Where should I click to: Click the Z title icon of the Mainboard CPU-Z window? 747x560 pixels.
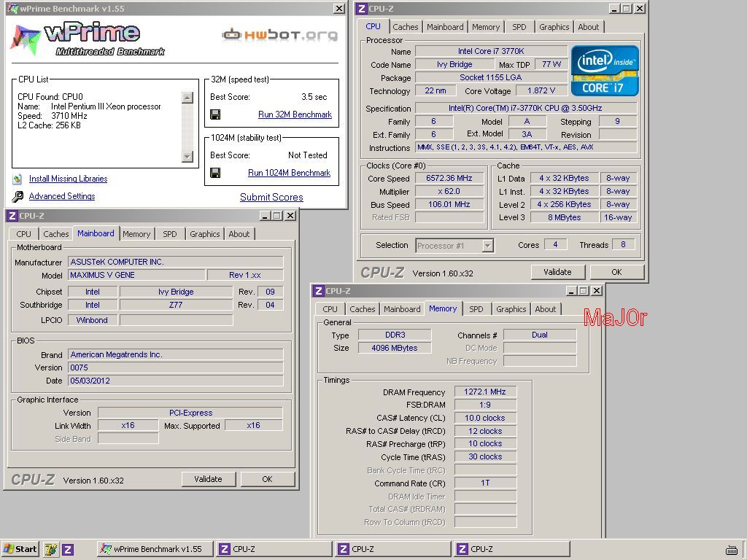[x=12, y=216]
